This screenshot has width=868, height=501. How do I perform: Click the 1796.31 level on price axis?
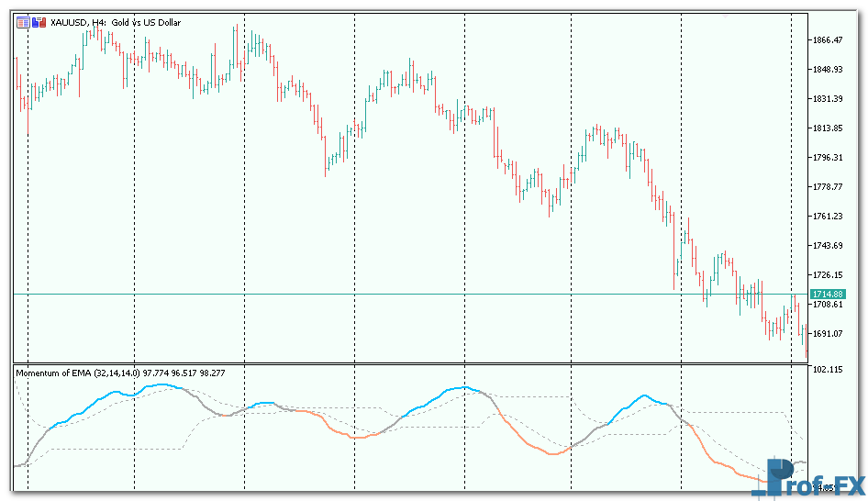(827, 158)
